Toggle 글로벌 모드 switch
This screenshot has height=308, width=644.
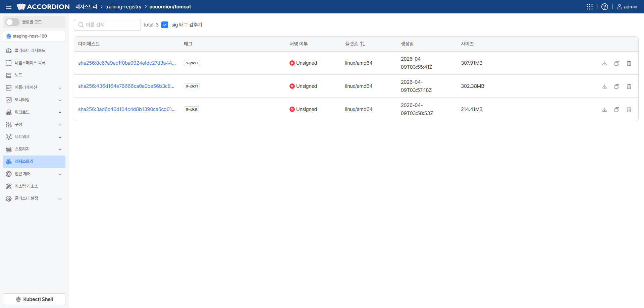[12, 22]
